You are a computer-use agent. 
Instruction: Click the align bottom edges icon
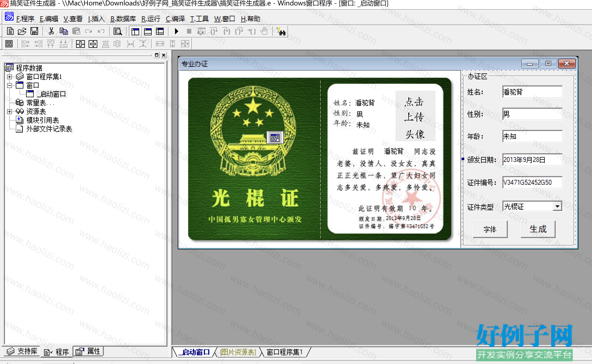point(63,44)
